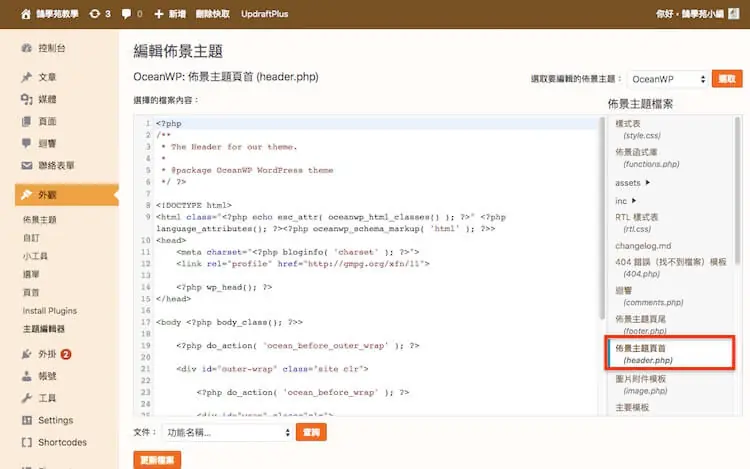The height and width of the screenshot is (469, 750).
Task: Click the orange 查詢 lookup button
Action: click(311, 432)
